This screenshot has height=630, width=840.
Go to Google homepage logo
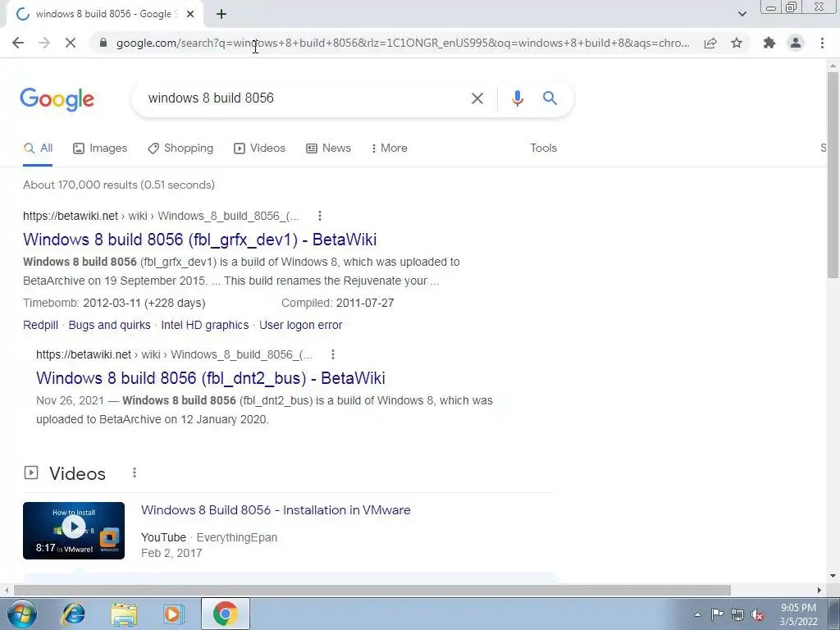point(57,99)
